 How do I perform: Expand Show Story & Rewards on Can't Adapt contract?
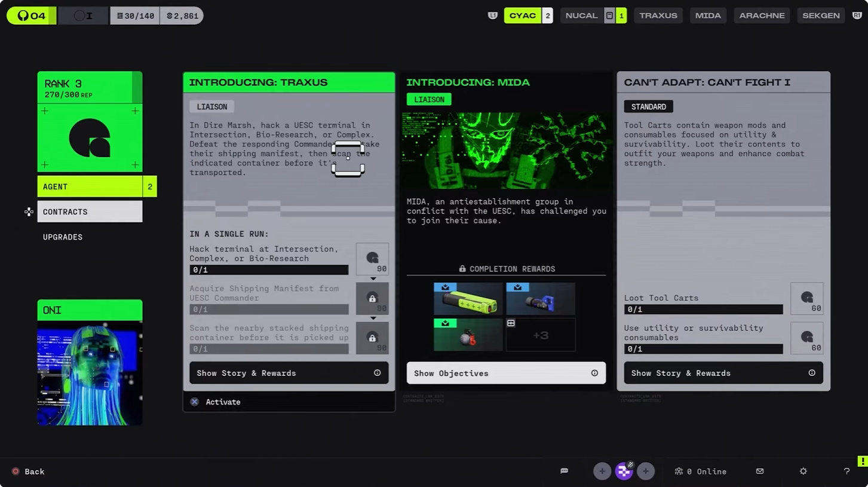[x=723, y=373]
